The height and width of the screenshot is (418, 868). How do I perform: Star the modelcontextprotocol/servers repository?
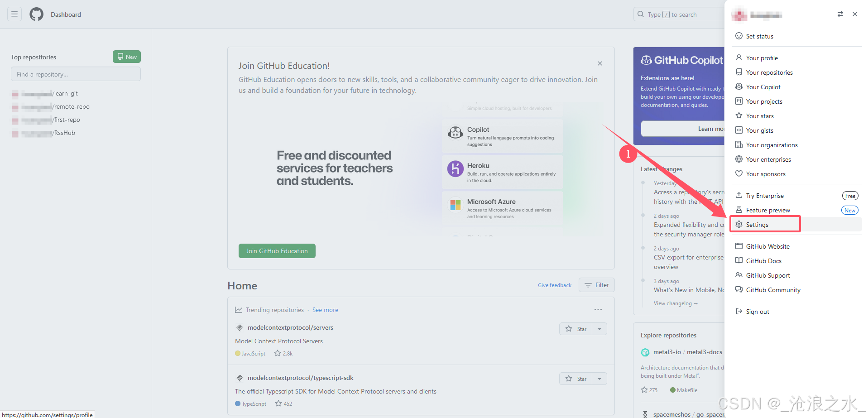point(575,329)
